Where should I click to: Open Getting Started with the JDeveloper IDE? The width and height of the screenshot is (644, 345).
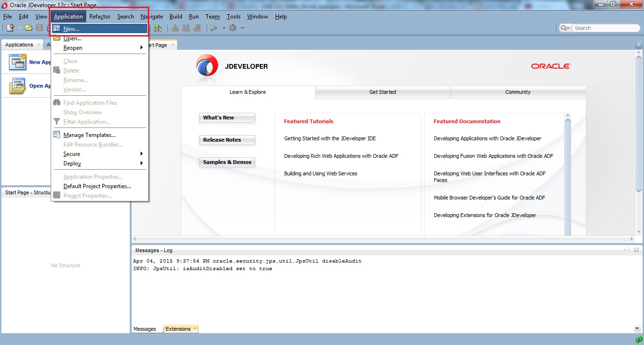point(330,138)
